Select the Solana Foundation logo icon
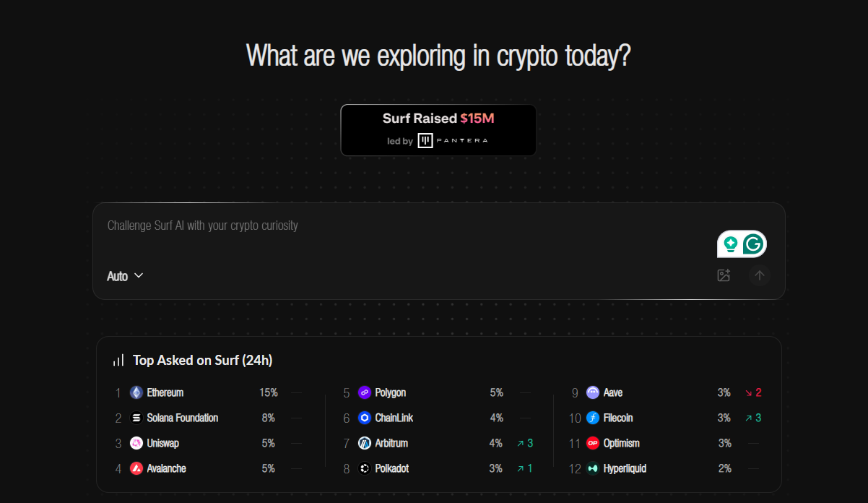Viewport: 868px width, 503px height. (x=135, y=418)
